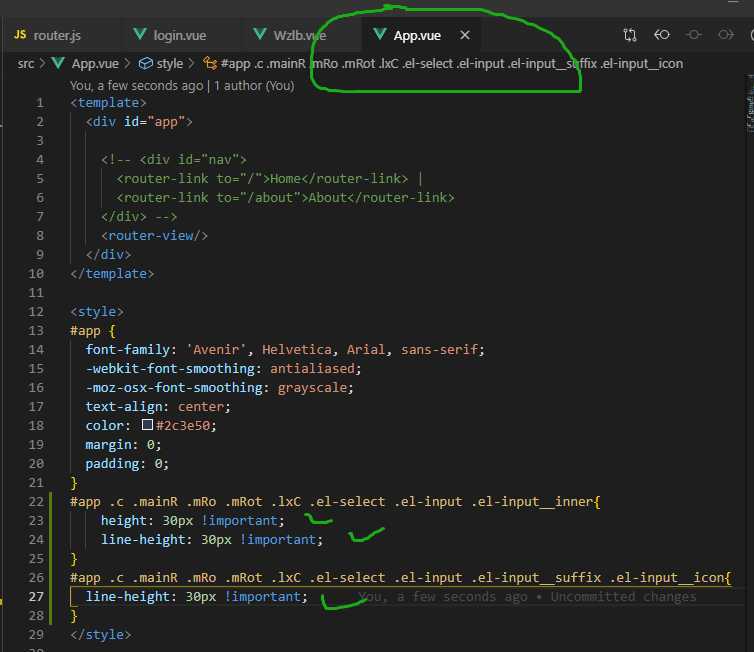This screenshot has width=754, height=652.
Task: Click the grayed previous commit icon
Action: pyautogui.click(x=693, y=35)
